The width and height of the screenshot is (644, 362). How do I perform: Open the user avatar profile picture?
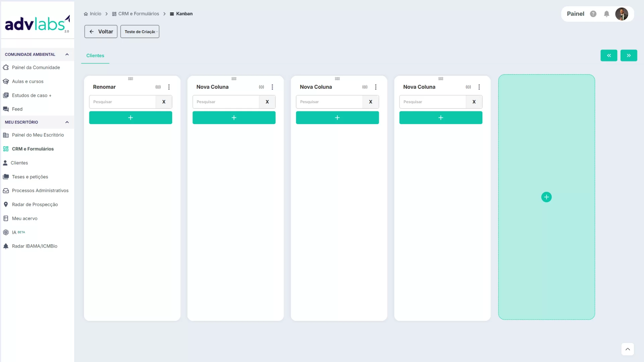click(622, 14)
